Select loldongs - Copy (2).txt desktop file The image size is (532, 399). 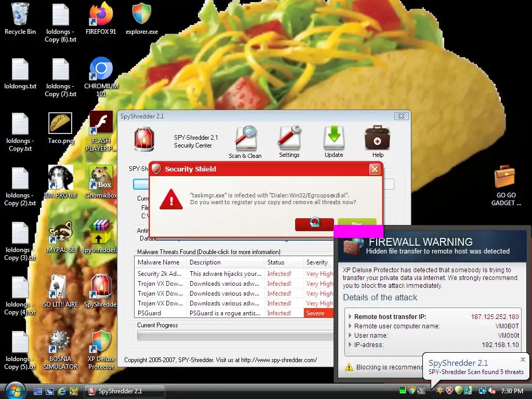tap(20, 187)
